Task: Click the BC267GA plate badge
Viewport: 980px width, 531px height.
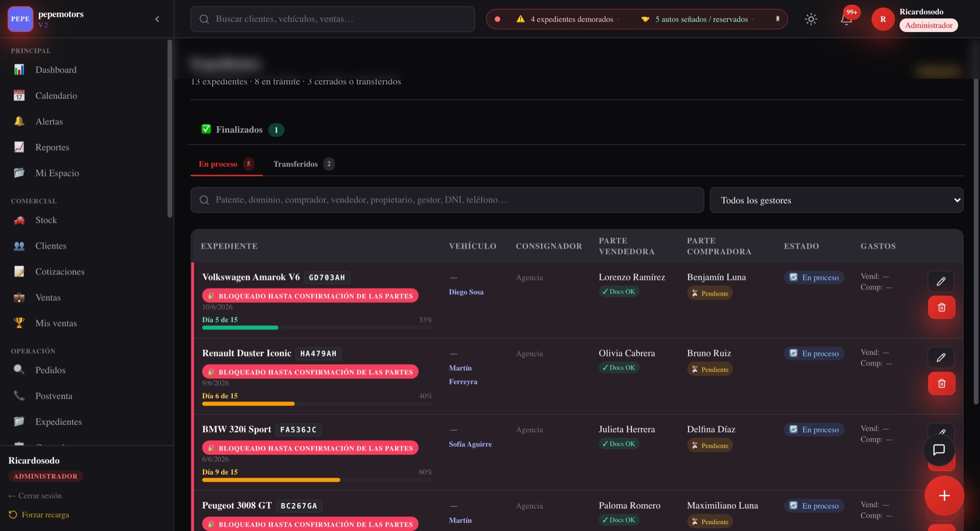Action: tap(299, 506)
